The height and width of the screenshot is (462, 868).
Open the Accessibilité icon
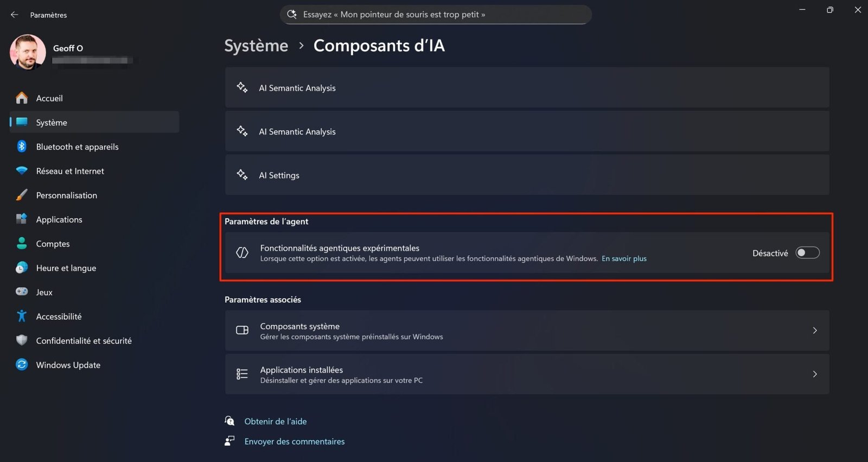tap(22, 316)
